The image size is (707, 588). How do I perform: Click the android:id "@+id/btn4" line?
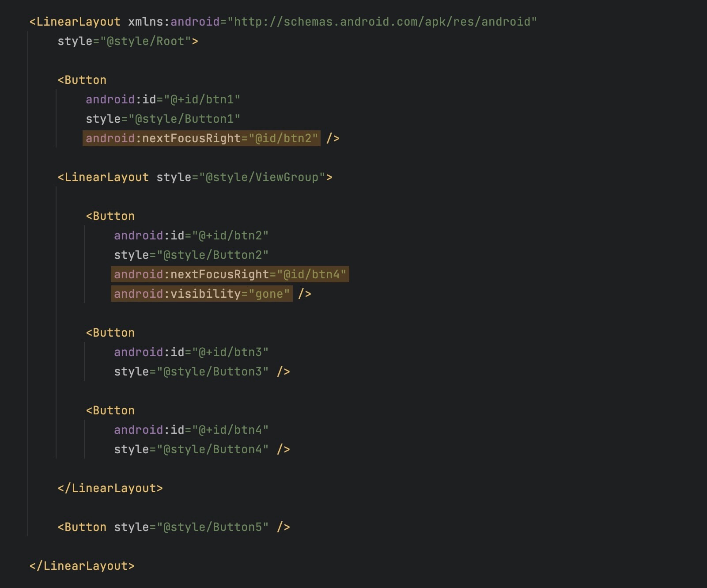pos(191,430)
